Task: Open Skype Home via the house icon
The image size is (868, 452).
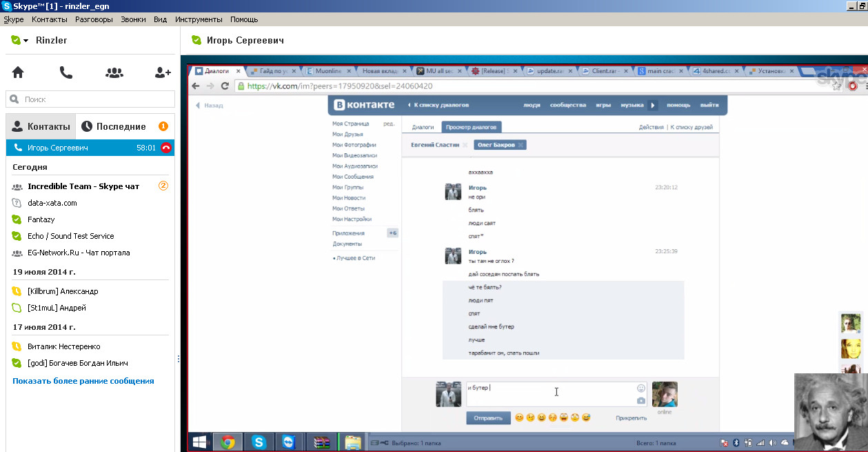Action: pos(18,72)
